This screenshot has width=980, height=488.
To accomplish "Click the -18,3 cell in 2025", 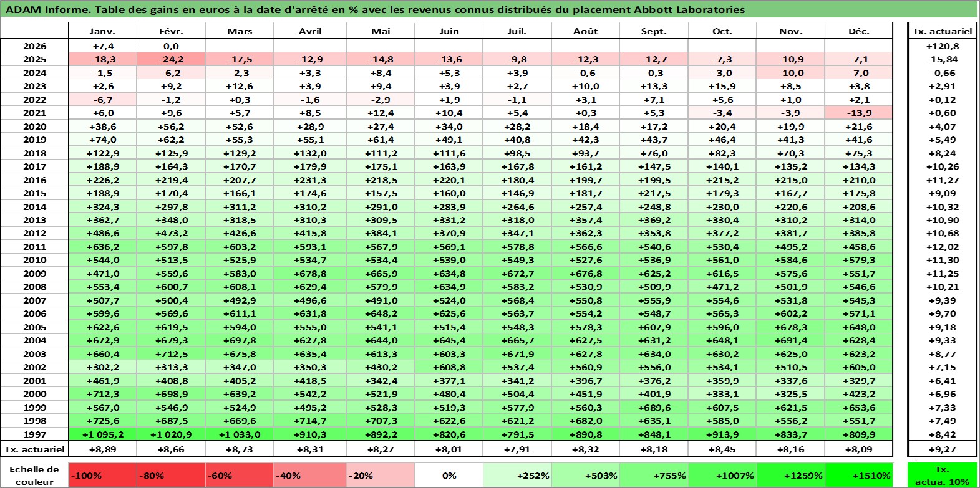I will coord(102,59).
